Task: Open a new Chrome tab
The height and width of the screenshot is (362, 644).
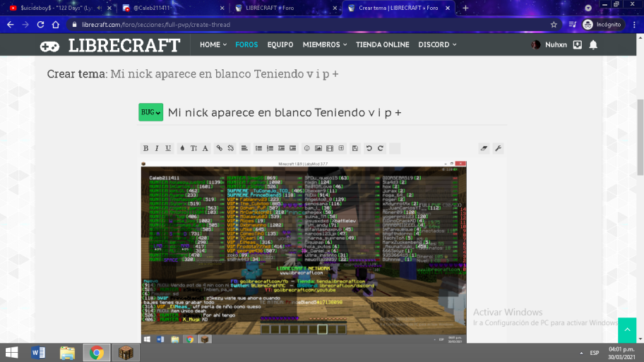Action: click(x=465, y=8)
